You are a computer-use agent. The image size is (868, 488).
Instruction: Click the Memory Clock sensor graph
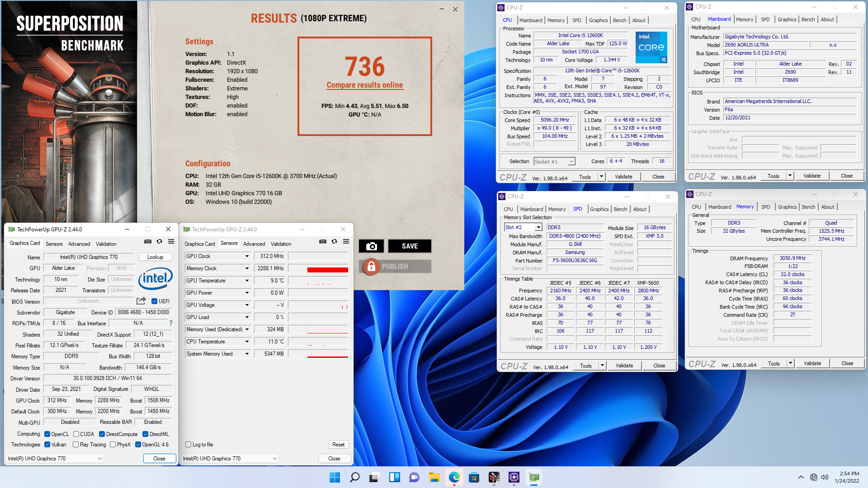point(318,268)
